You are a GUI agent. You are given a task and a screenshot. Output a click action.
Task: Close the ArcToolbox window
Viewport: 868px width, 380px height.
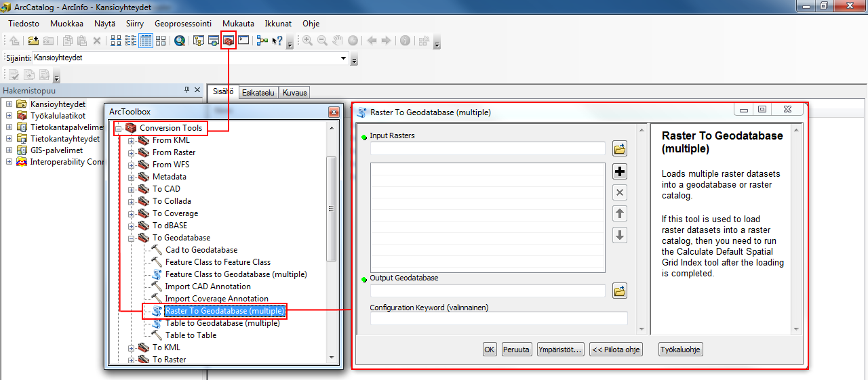click(x=334, y=112)
